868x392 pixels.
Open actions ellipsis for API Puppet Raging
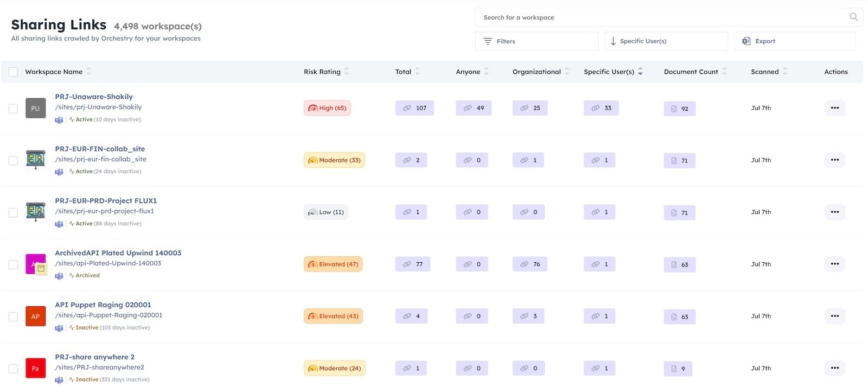(x=834, y=316)
